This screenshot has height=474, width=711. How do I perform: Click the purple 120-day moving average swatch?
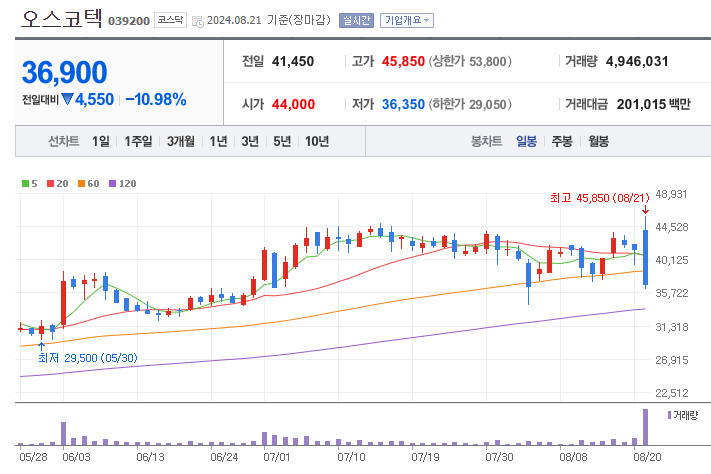[112, 184]
